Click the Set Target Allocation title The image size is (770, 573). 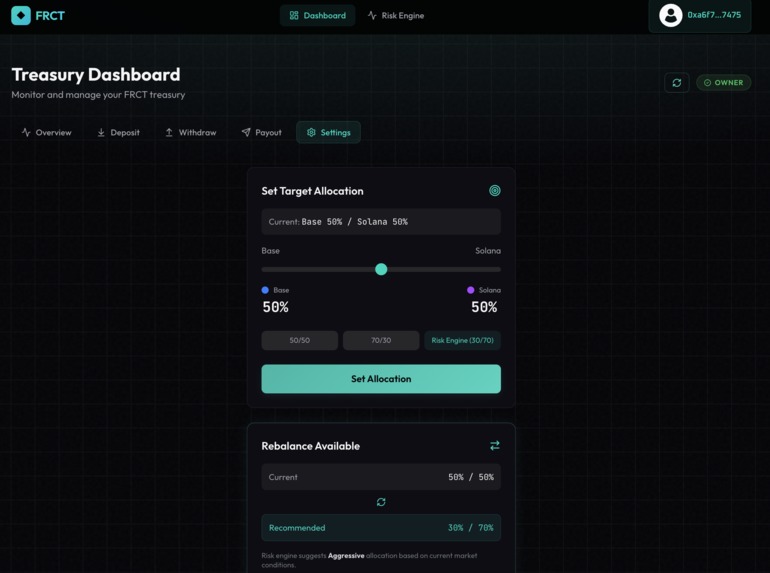coord(312,191)
